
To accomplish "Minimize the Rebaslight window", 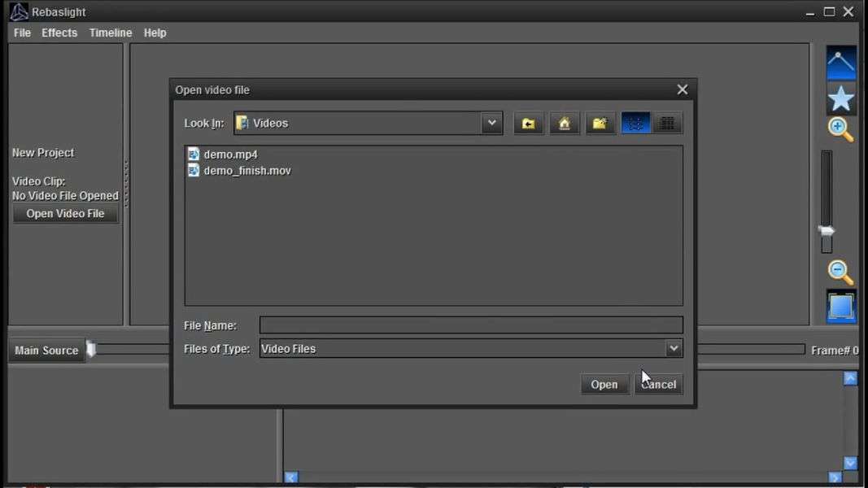I will click(x=810, y=12).
